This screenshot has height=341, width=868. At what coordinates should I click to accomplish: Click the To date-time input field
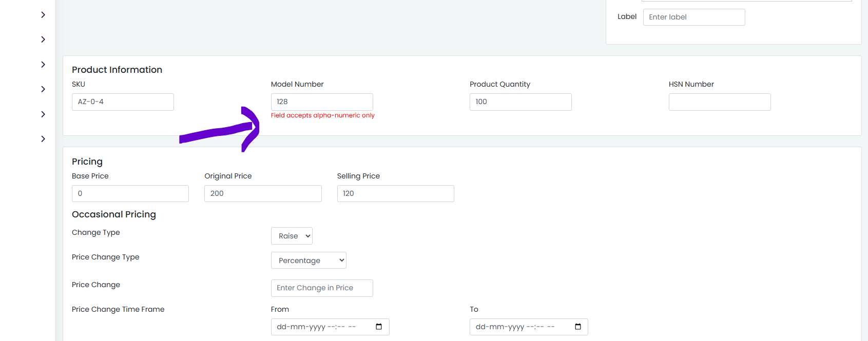529,327
